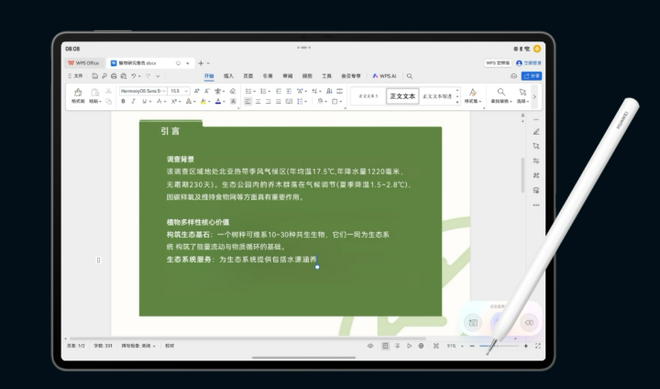Click the fullscreen icon in the status bar
The height and width of the screenshot is (389, 660).
538,346
